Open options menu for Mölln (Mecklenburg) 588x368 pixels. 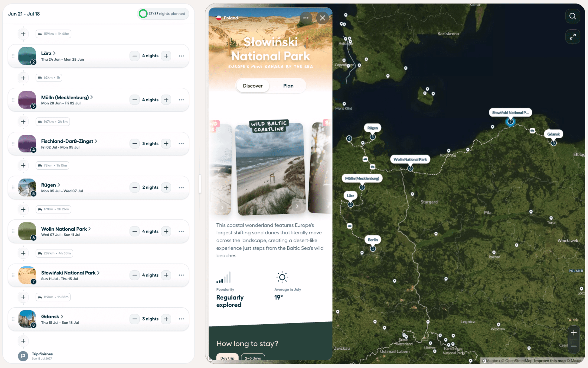pyautogui.click(x=181, y=100)
